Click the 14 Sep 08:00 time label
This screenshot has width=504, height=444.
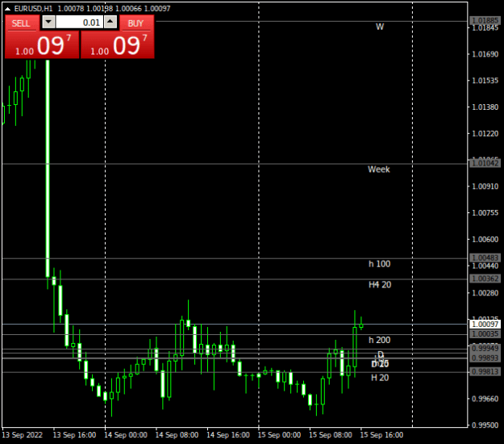(177, 435)
